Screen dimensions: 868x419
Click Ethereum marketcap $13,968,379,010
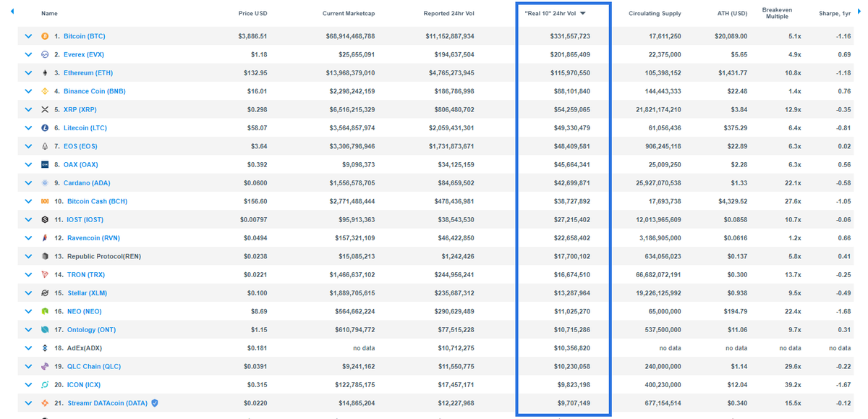350,73
